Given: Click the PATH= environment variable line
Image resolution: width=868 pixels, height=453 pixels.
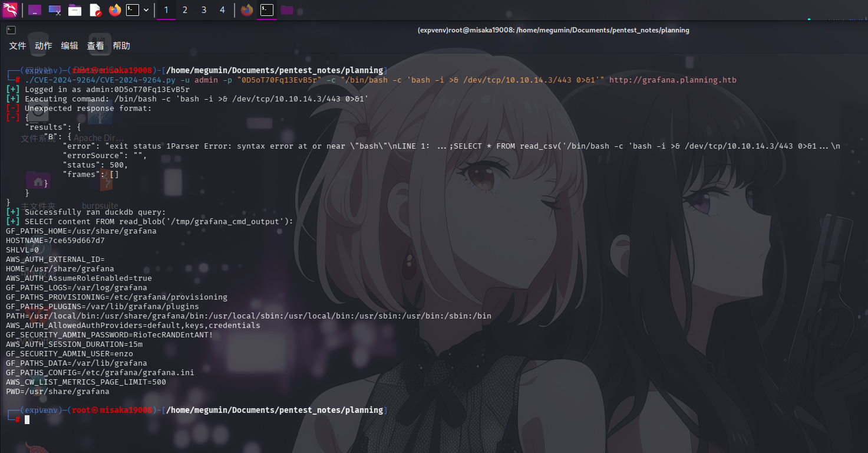Looking at the screenshot, I should tap(249, 316).
